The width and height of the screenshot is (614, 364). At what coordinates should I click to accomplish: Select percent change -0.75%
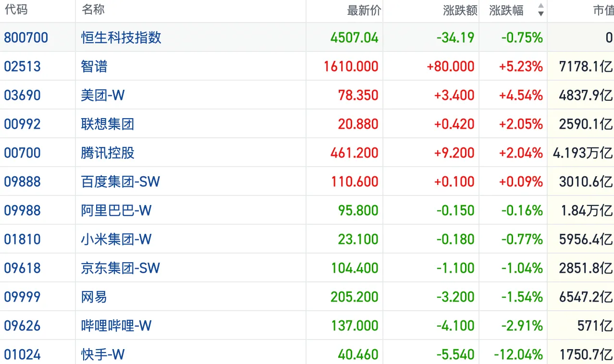click(x=522, y=37)
